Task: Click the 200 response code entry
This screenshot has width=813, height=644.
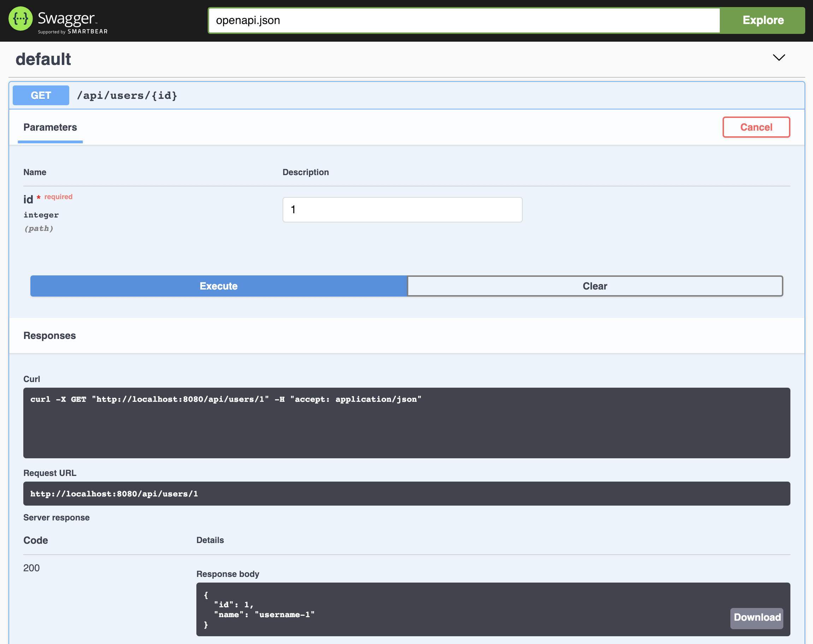Action: [x=32, y=568]
